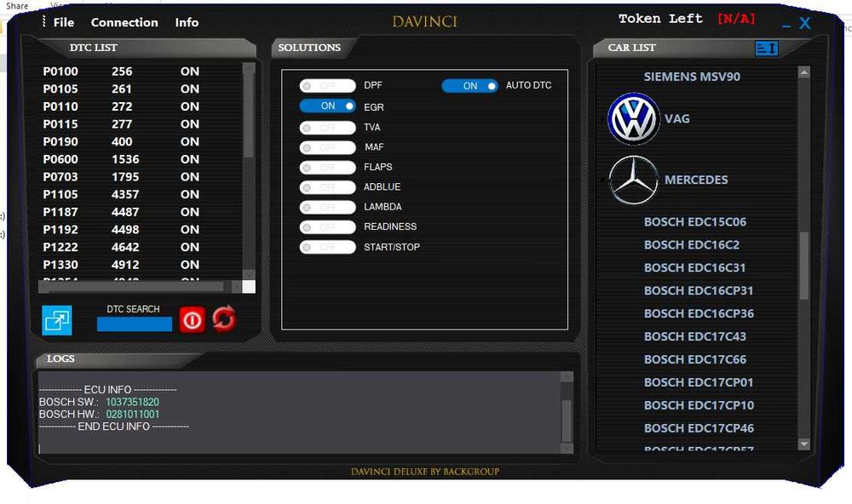Click the car list scroll down arrow

(804, 444)
